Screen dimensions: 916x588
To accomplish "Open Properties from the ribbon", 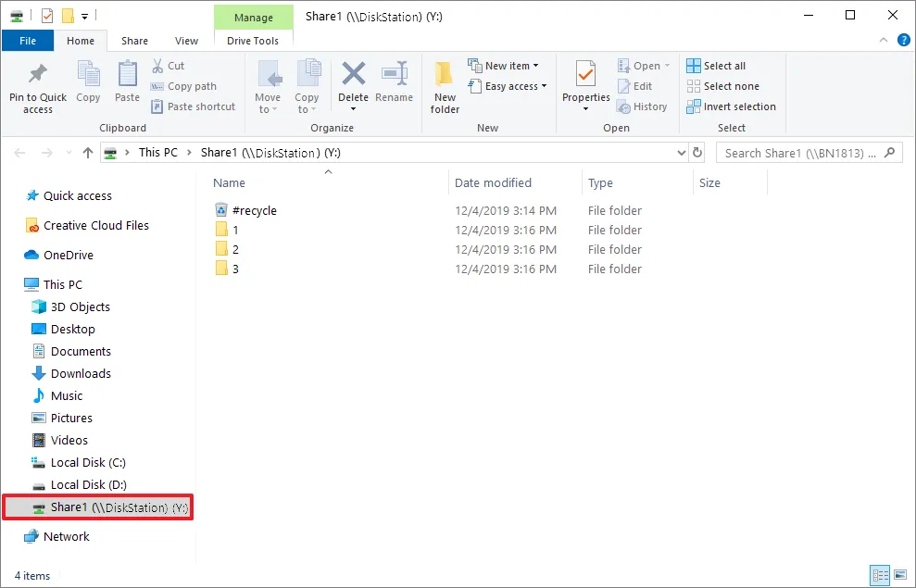I will tap(585, 76).
